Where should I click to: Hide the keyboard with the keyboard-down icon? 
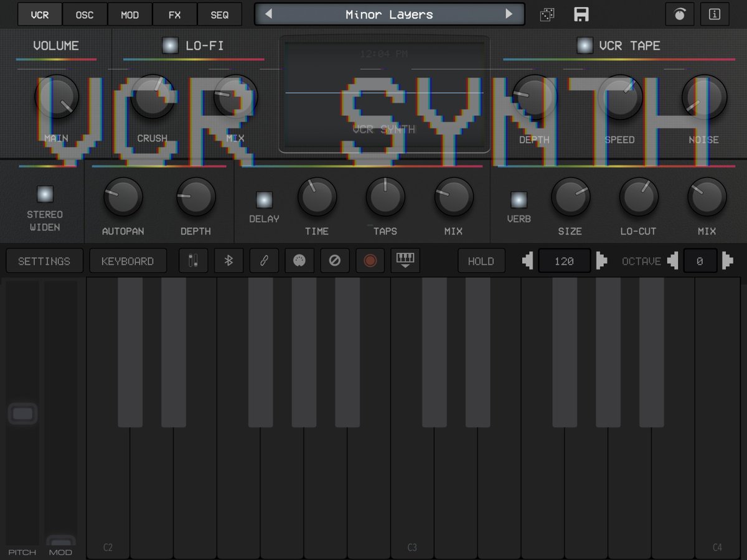click(405, 261)
